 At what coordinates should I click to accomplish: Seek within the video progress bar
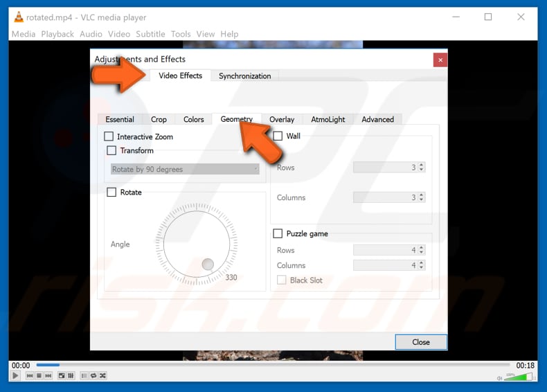point(273,365)
